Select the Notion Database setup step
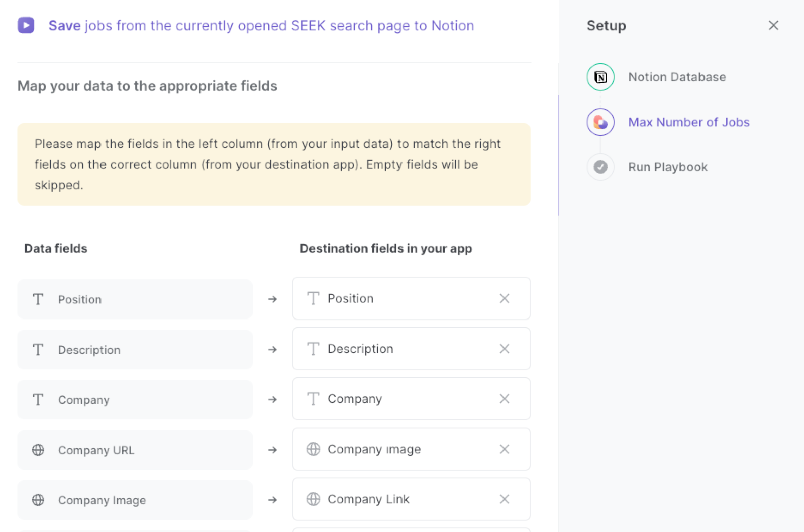Image resolution: width=804 pixels, height=532 pixels. pos(677,77)
